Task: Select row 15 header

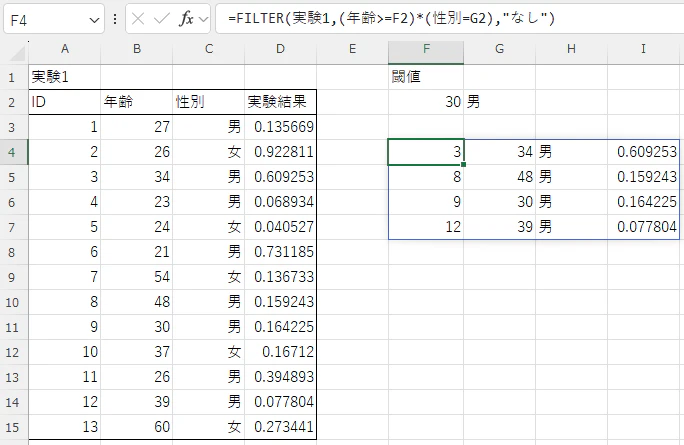Action: [12, 427]
